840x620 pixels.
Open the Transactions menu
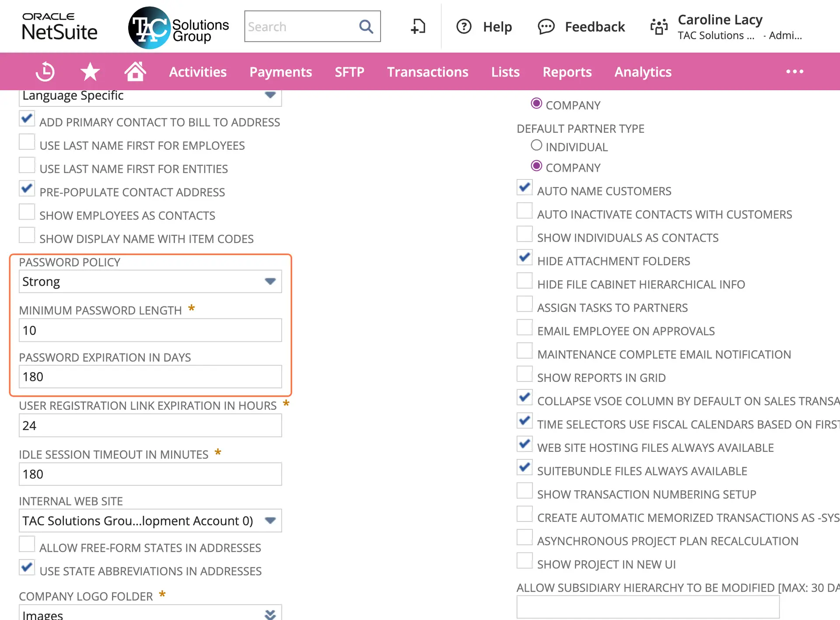[x=427, y=72]
